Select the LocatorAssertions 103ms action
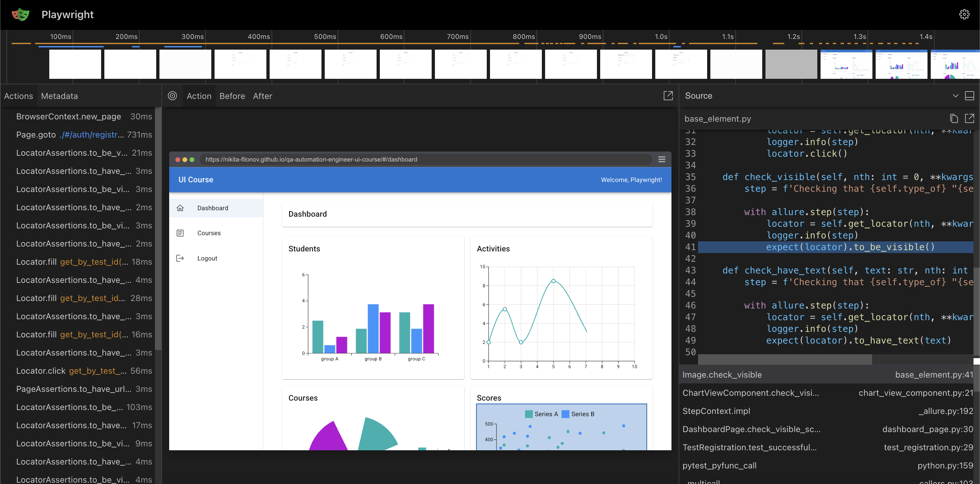The image size is (980, 484). [x=78, y=407]
